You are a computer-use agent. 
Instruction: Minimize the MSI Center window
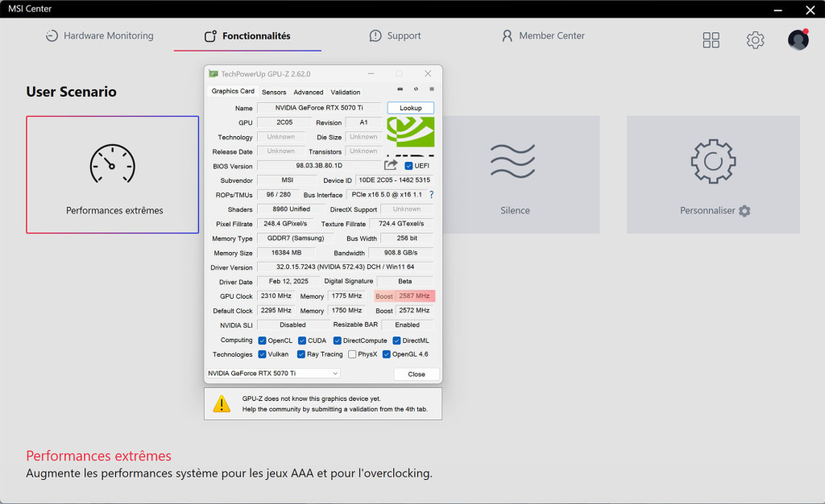pyautogui.click(x=777, y=10)
